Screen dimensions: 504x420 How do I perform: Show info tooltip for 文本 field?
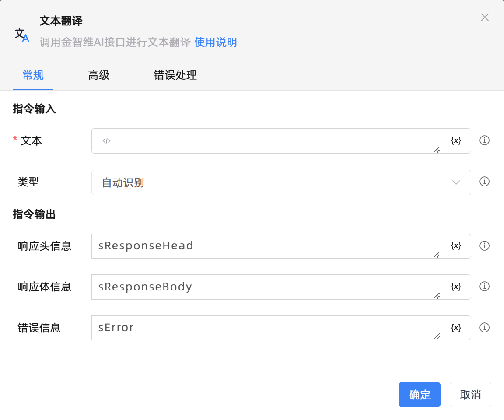484,140
